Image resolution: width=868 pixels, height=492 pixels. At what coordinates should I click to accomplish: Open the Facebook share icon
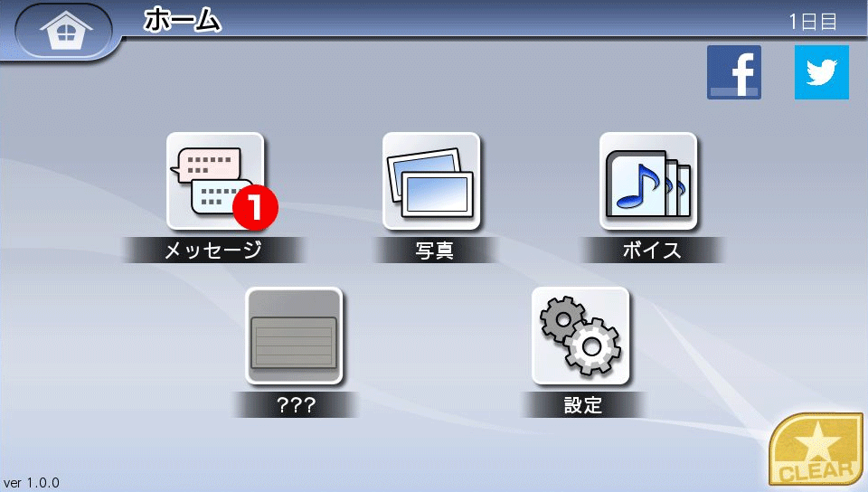(x=733, y=72)
